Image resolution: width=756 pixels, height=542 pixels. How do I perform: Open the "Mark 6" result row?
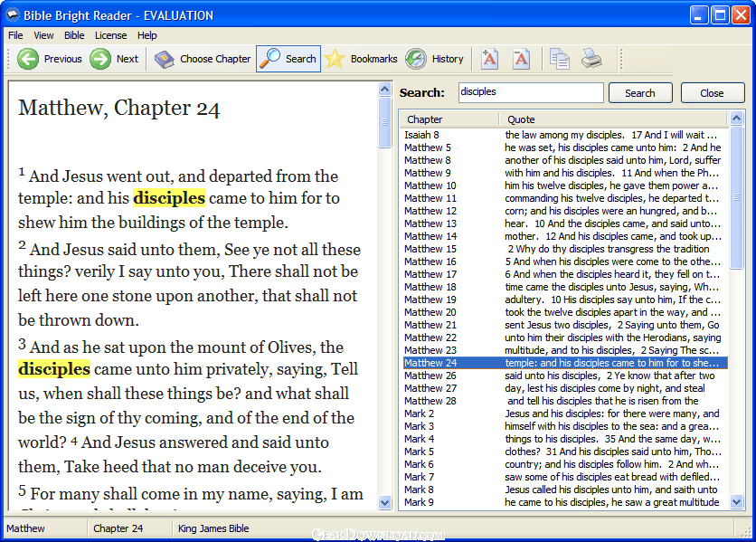(x=565, y=464)
